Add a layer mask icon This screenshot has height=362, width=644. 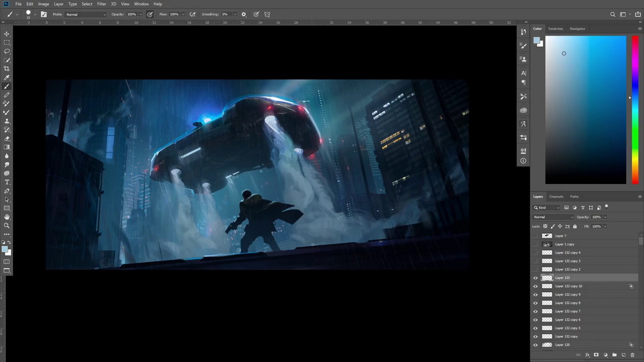click(596, 355)
